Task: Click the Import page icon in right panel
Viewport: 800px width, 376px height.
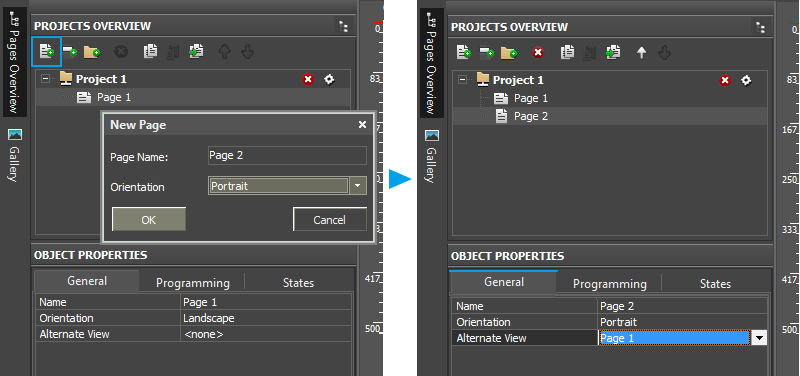Action: 613,52
